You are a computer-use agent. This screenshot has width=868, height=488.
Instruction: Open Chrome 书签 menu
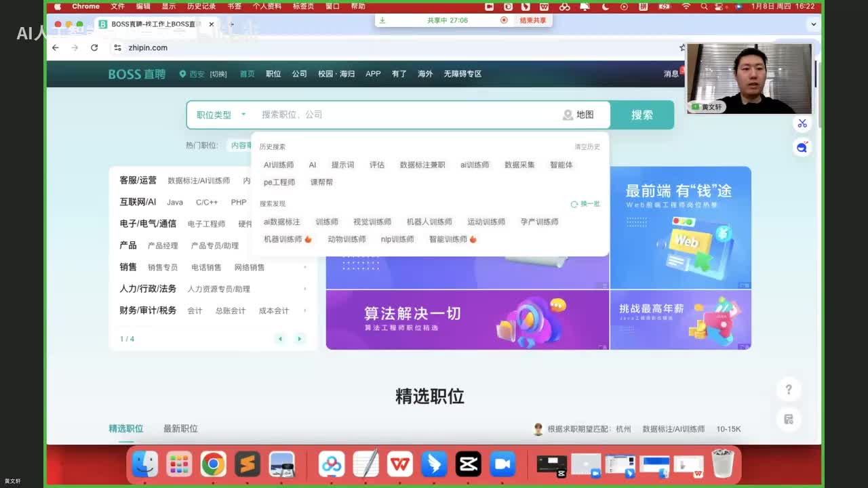[234, 6]
